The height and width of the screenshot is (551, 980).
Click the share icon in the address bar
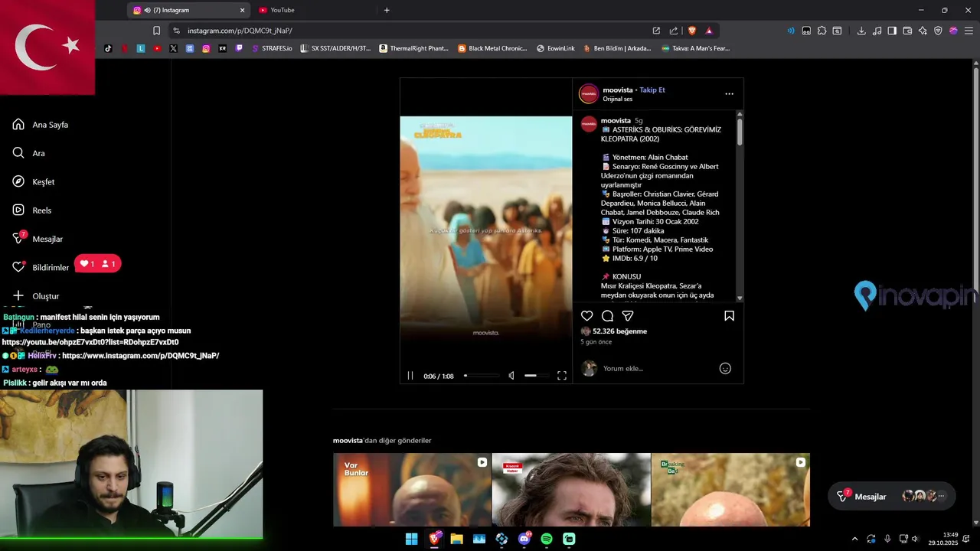point(674,31)
